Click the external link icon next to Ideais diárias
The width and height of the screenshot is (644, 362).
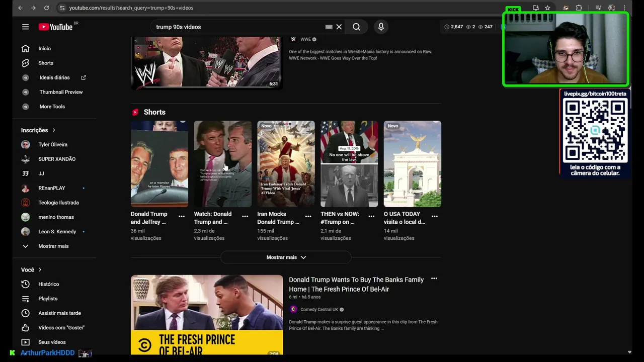coord(84,77)
